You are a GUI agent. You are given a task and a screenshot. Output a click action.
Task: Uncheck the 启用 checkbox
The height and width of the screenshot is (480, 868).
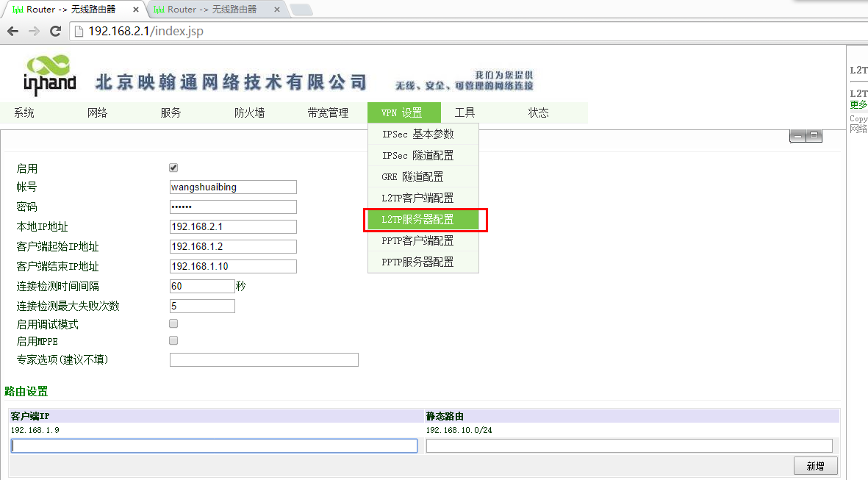pos(173,168)
